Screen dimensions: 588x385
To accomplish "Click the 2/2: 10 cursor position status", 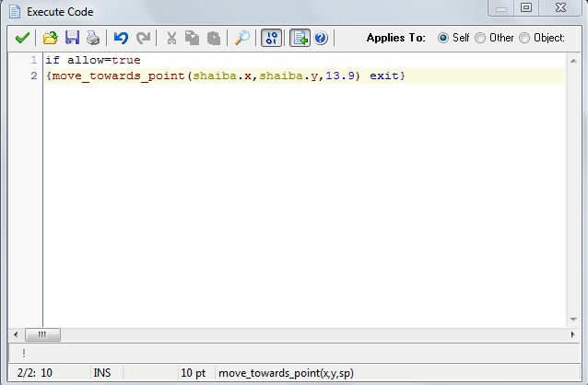I will 35,373.
